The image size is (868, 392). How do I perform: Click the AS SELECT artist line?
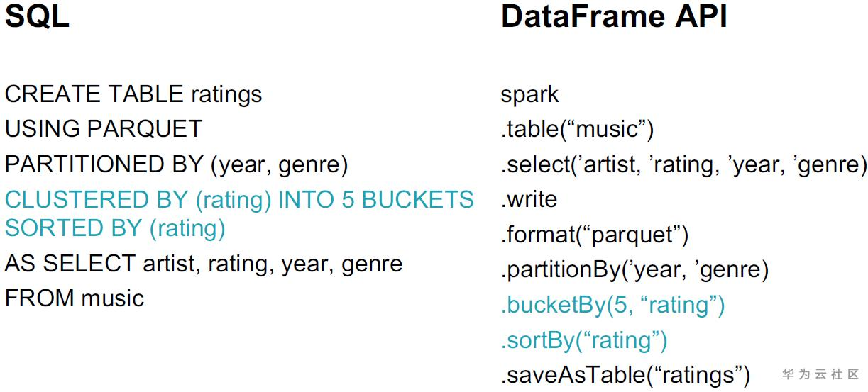point(204,264)
